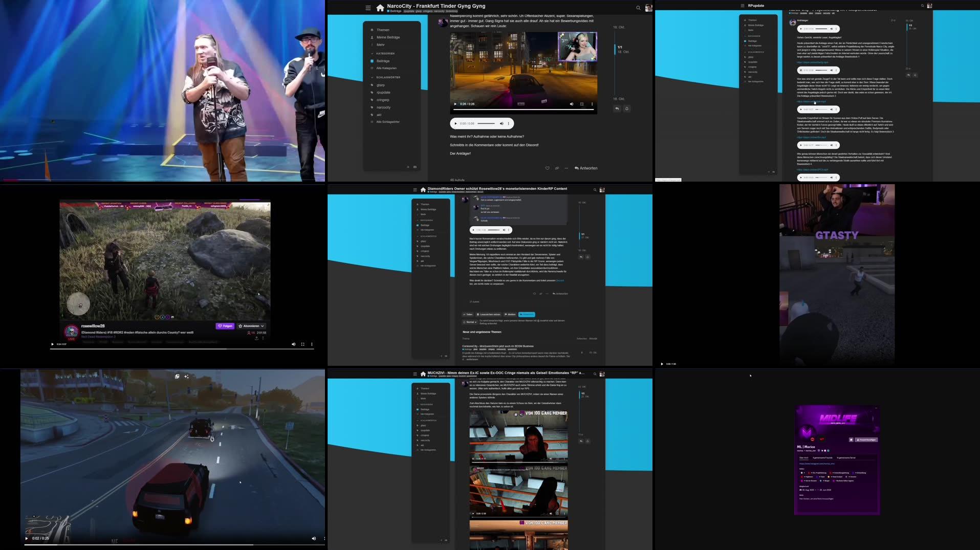Show more actions on NarcoCity post
Viewport: 980px width, 550px height.
click(566, 168)
